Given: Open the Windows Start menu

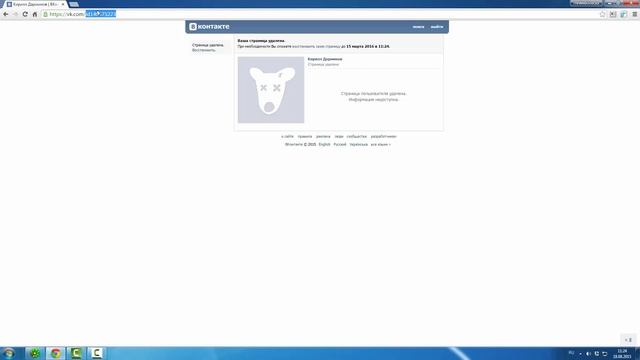Looking at the screenshot, I should coord(8,353).
